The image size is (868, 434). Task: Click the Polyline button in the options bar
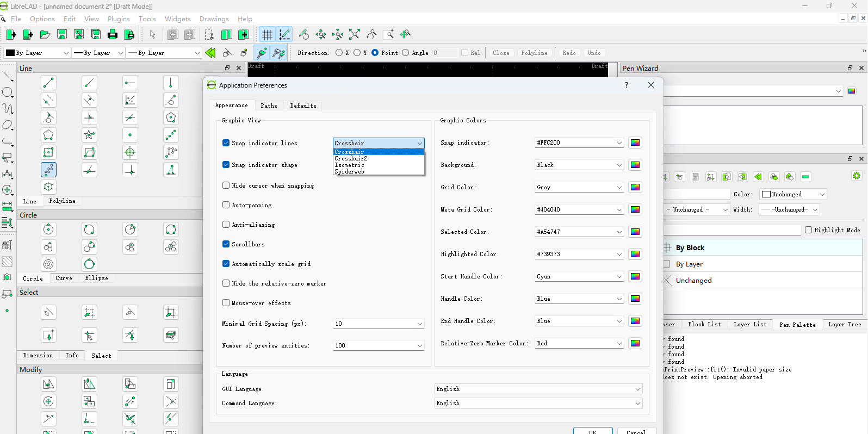(534, 53)
